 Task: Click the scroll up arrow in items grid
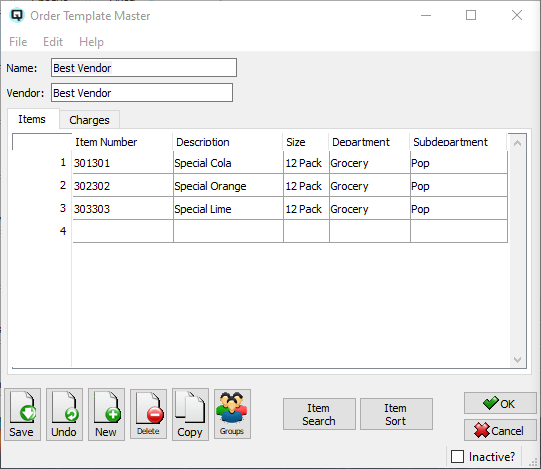click(x=517, y=143)
